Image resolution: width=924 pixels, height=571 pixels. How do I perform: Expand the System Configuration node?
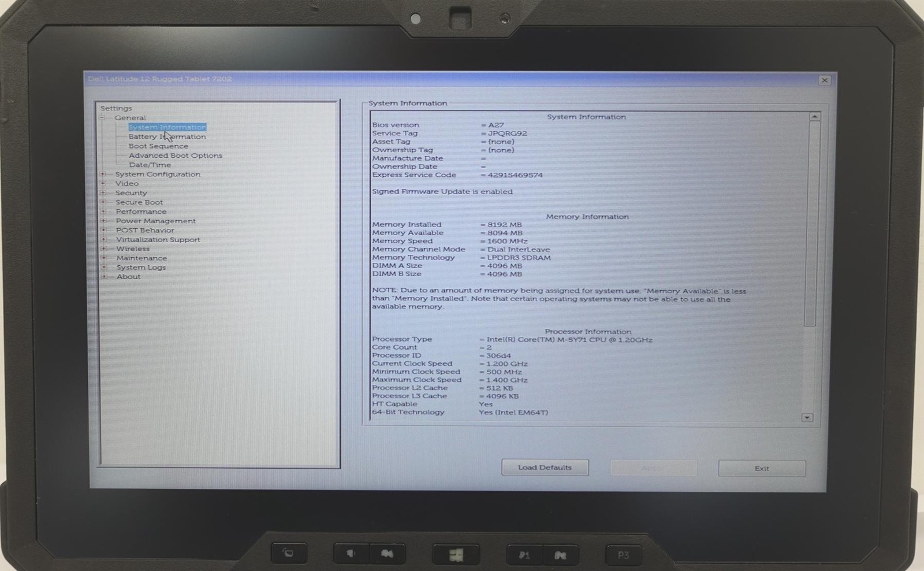click(103, 174)
